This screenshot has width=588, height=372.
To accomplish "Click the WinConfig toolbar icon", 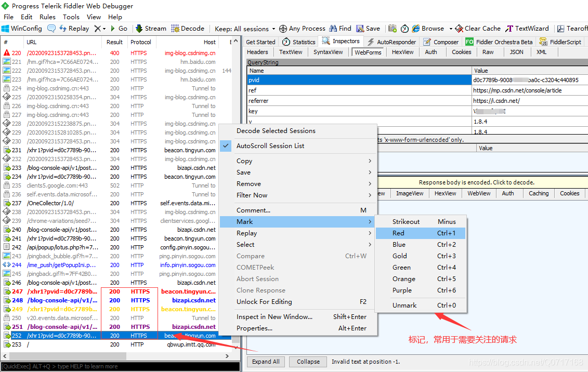I will [5, 29].
